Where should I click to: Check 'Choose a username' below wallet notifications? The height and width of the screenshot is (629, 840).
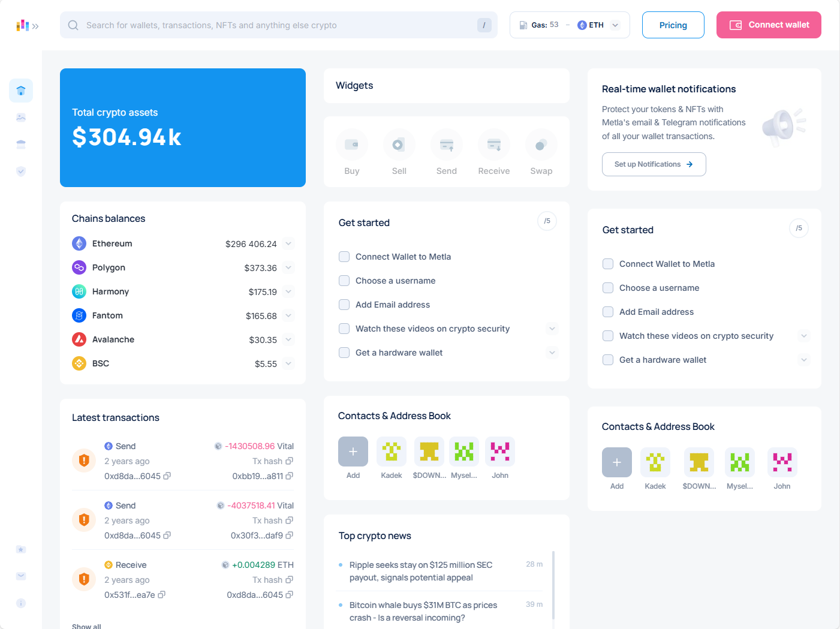coord(608,288)
